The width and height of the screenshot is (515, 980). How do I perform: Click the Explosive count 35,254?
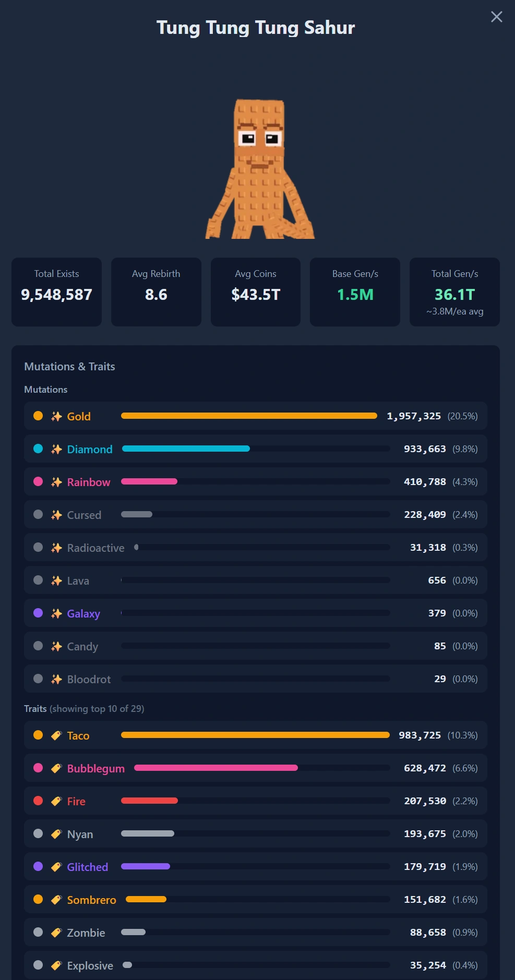(428, 965)
